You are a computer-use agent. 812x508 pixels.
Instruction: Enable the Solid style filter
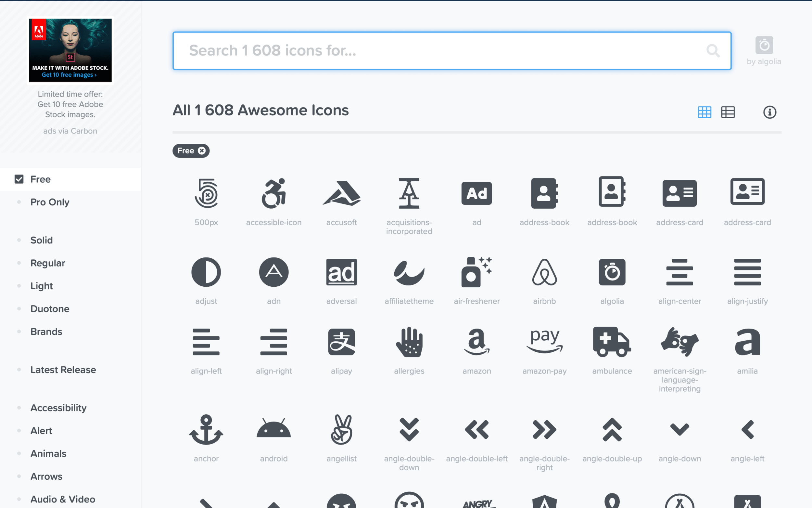[42, 240]
